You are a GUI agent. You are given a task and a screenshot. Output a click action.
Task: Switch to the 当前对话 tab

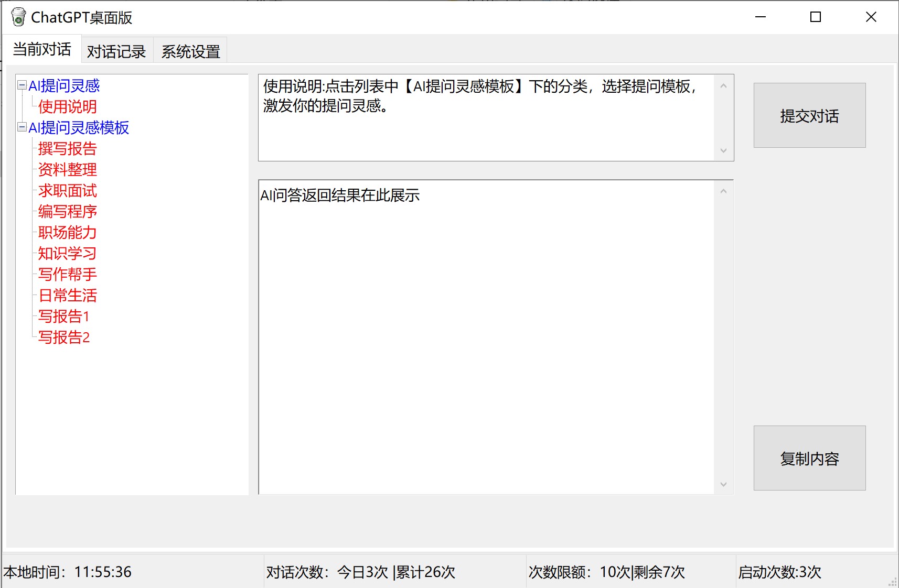tap(42, 49)
